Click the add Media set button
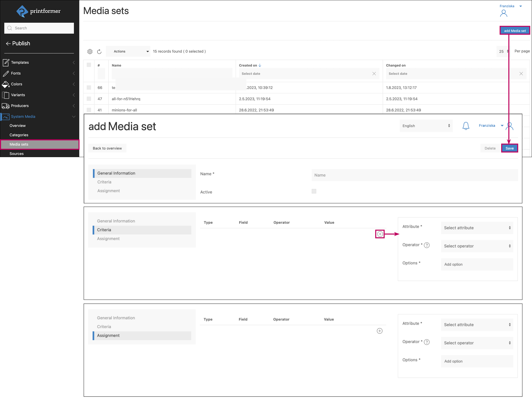532x401 pixels. tap(515, 31)
